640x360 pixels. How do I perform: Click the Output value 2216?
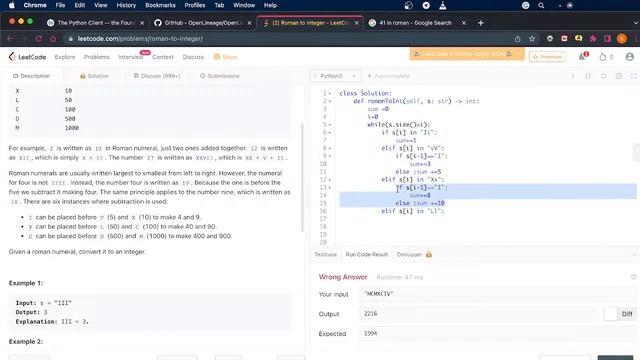click(x=371, y=313)
